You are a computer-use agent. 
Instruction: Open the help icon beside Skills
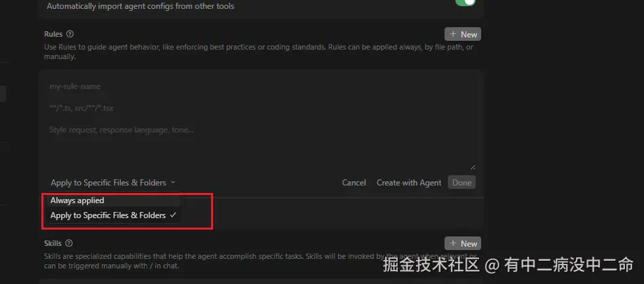pos(69,243)
